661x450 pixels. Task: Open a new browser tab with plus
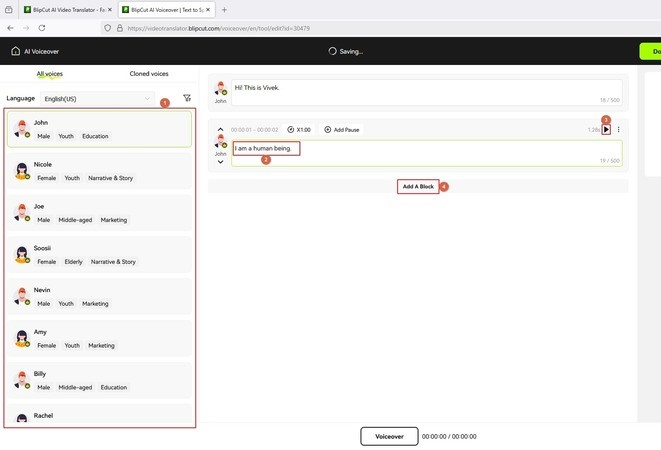(x=224, y=9)
